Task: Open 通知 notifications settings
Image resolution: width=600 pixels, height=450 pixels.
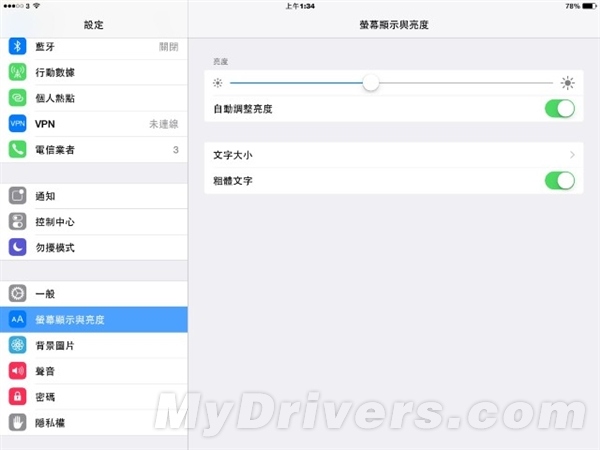Action: pos(94,196)
